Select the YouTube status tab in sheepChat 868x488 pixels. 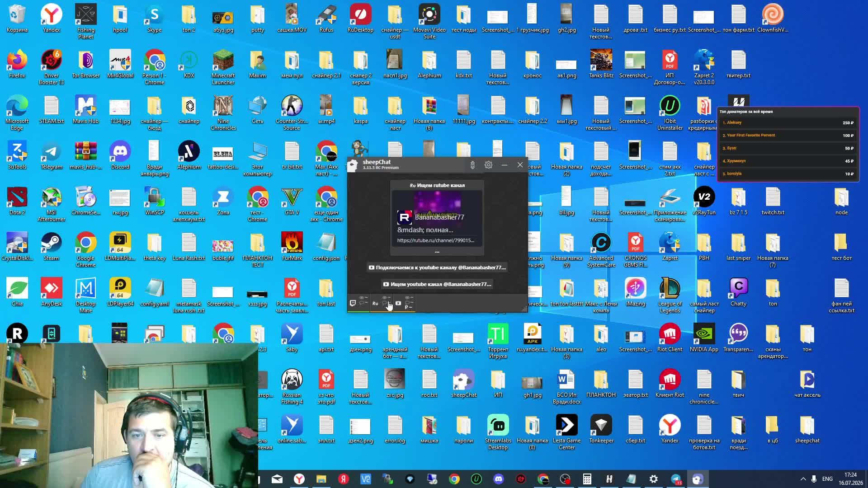coord(403,303)
